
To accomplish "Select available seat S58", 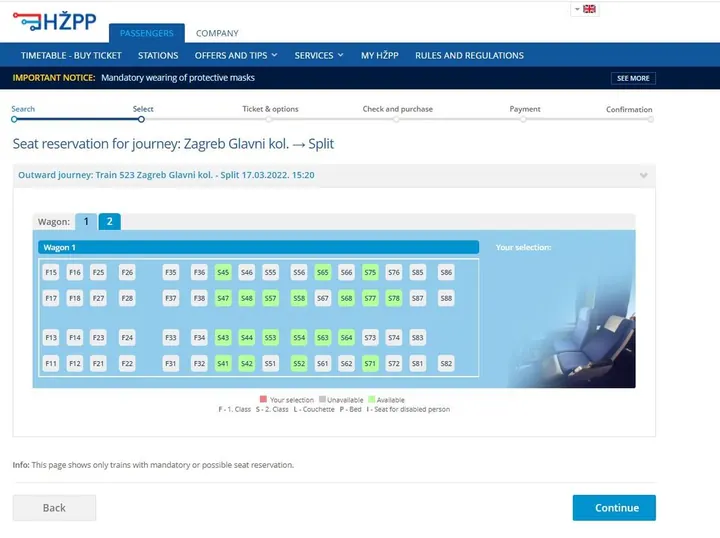I will tap(299, 298).
